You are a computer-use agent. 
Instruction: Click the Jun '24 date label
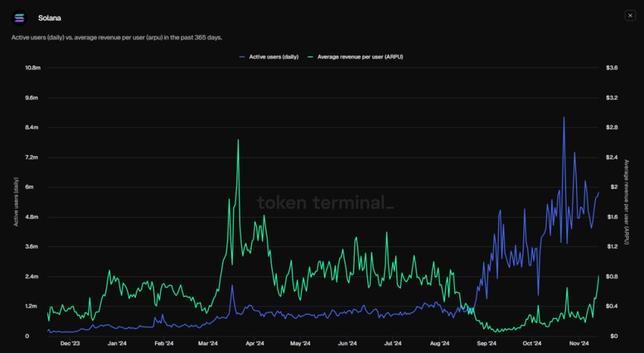(x=347, y=344)
